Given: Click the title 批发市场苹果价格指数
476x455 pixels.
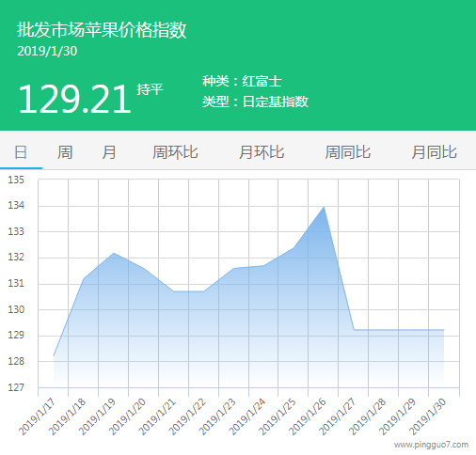Looking at the screenshot, I should (x=102, y=30).
